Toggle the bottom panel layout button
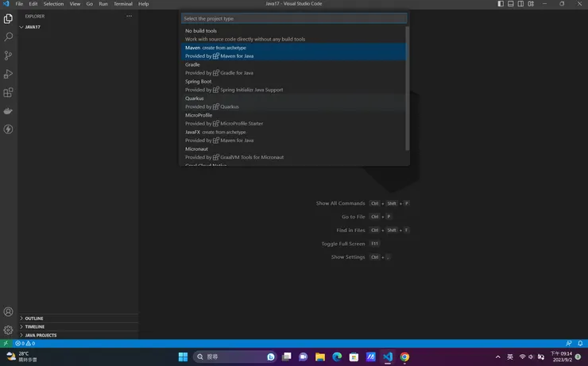The image size is (588, 366). (x=510, y=4)
